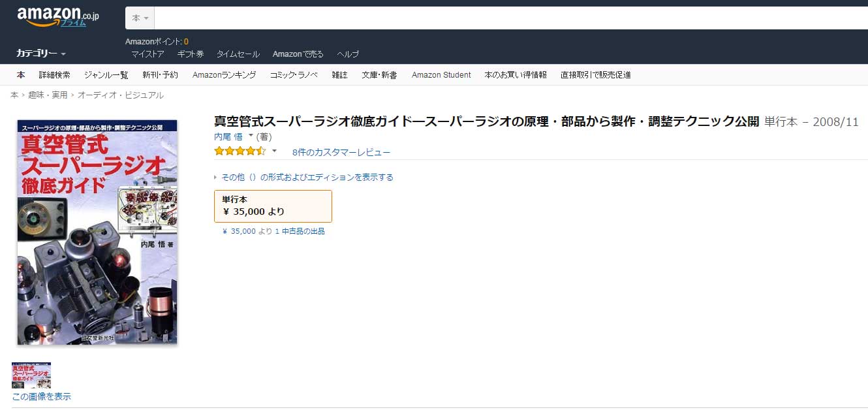The height and width of the screenshot is (410, 868).
Task: Click オーディオ・ビジュアル breadcrumb link
Action: 121,95
